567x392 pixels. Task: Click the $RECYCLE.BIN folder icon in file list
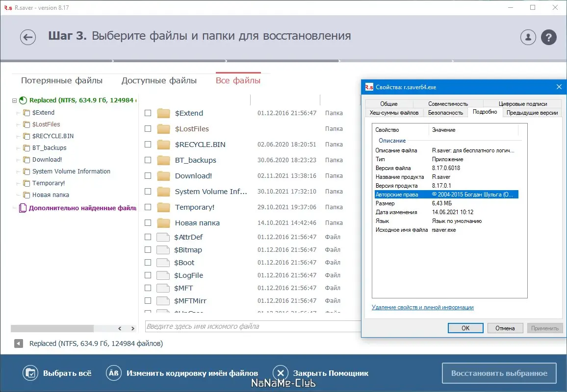163,145
